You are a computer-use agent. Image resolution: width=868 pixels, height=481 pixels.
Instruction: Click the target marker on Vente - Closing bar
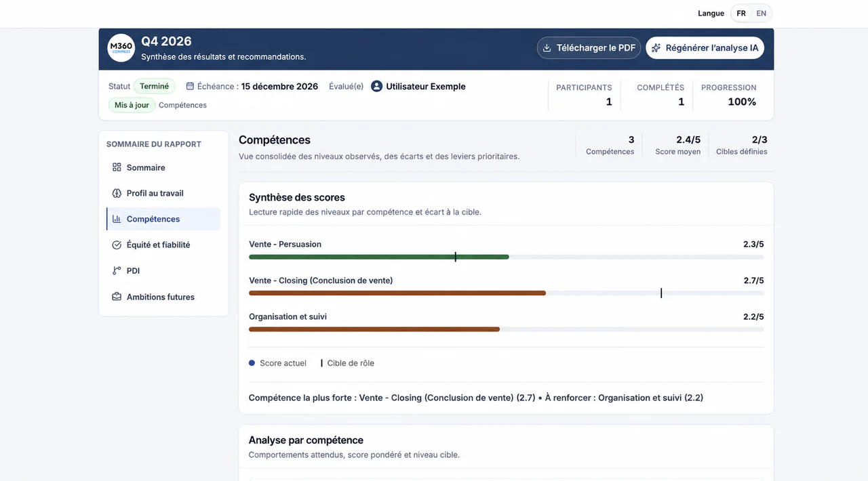[661, 293]
